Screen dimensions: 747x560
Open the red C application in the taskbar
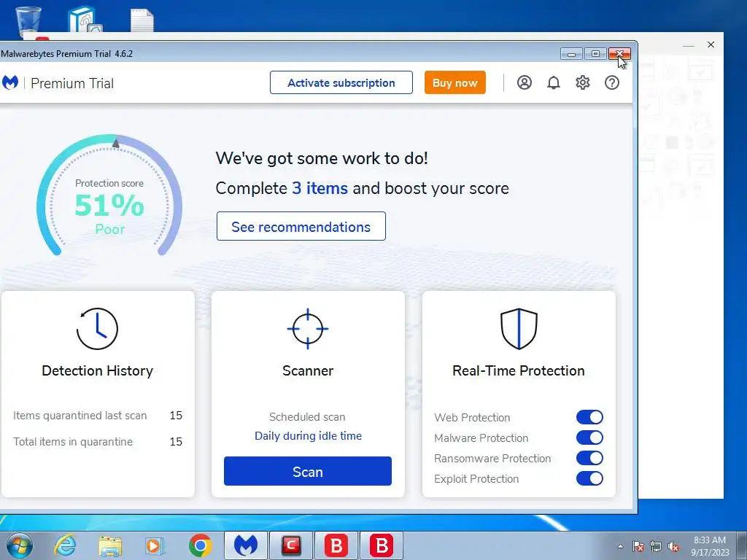point(290,545)
